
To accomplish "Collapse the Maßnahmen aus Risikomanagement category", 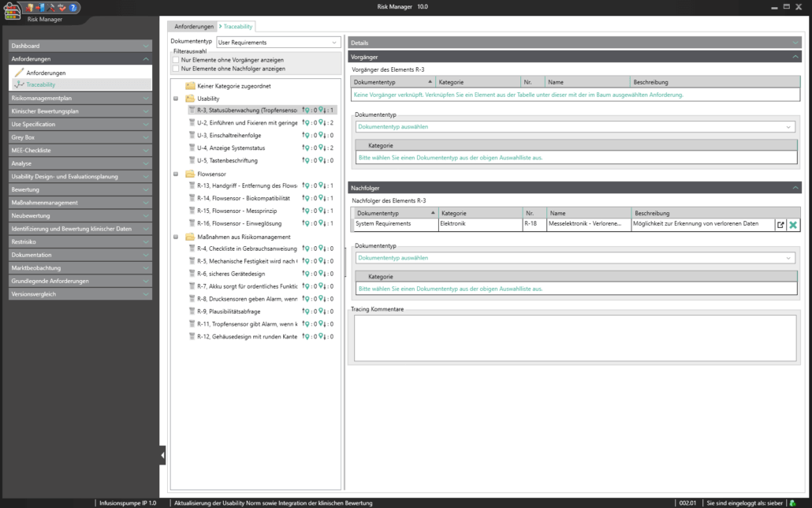I will coord(176,237).
